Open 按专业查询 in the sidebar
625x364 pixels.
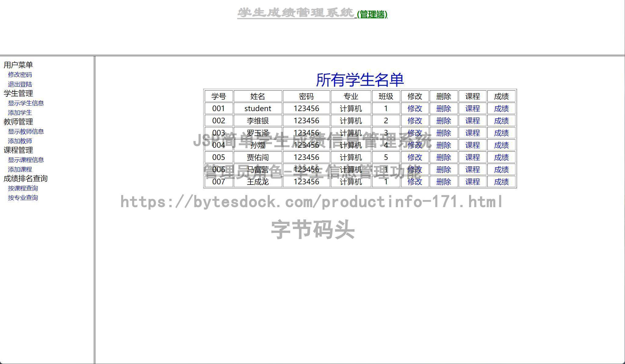point(23,198)
